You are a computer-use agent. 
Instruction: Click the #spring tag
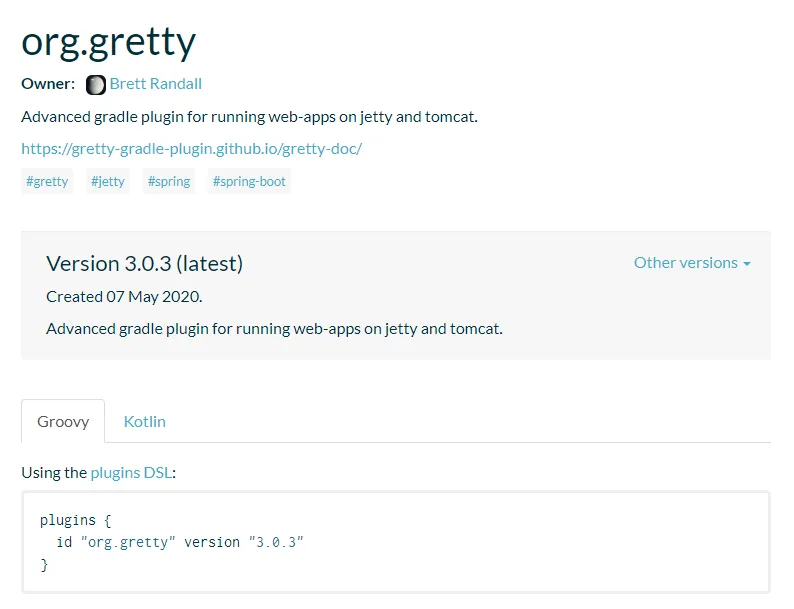pos(169,181)
